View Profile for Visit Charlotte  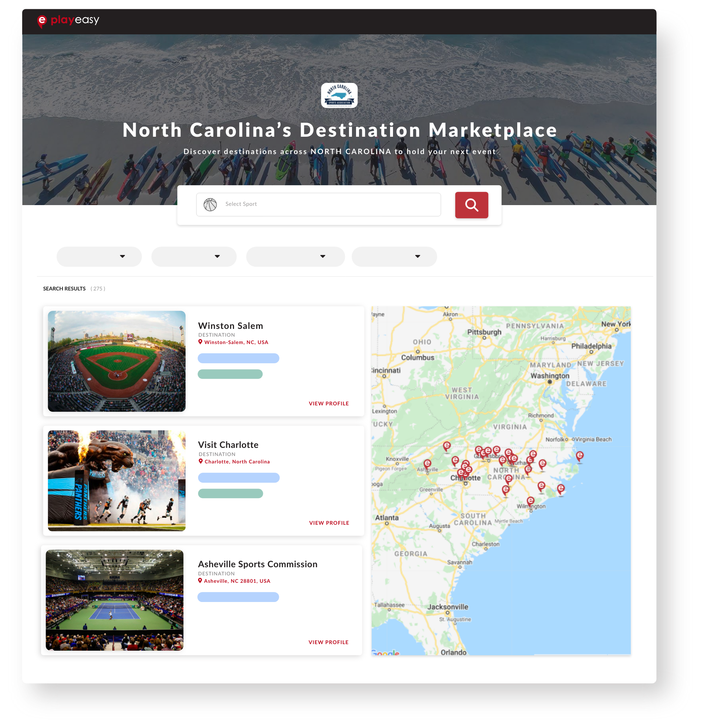(x=329, y=523)
